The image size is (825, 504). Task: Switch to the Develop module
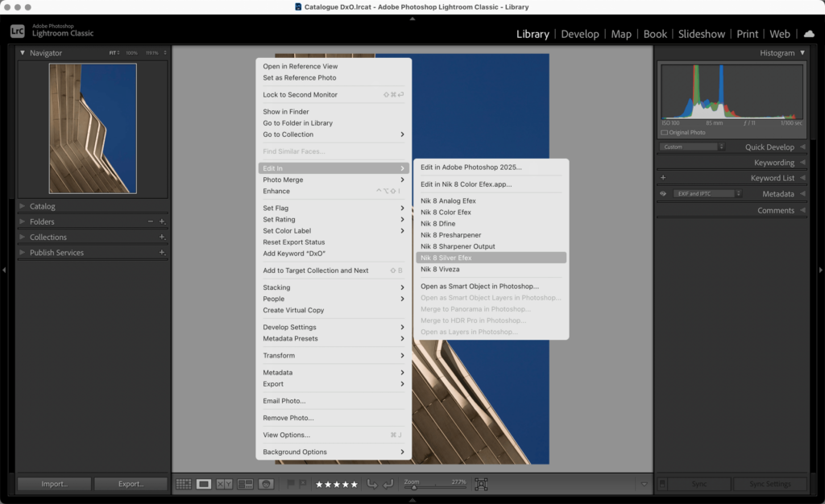[x=580, y=34]
